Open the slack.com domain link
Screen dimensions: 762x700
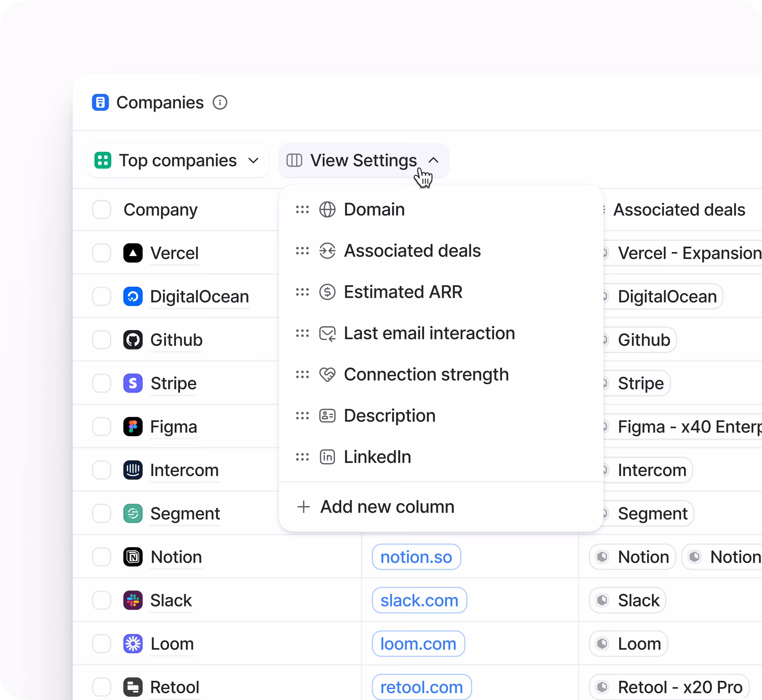tap(419, 600)
